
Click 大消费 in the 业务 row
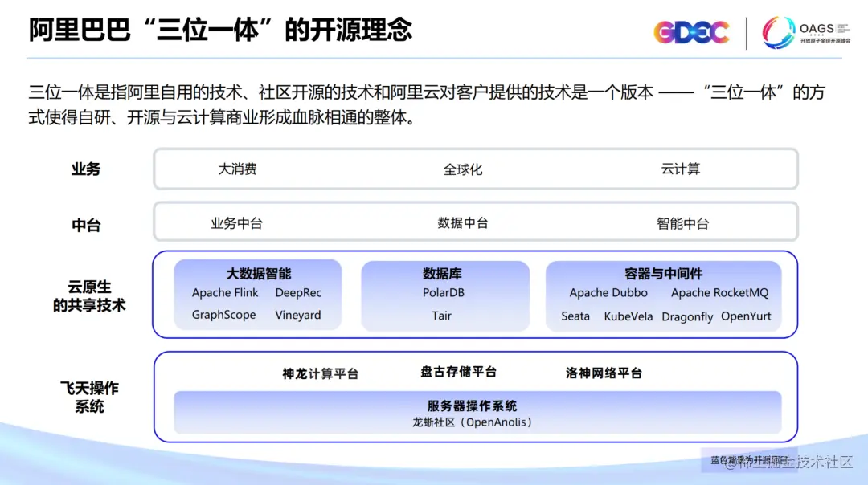(237, 169)
